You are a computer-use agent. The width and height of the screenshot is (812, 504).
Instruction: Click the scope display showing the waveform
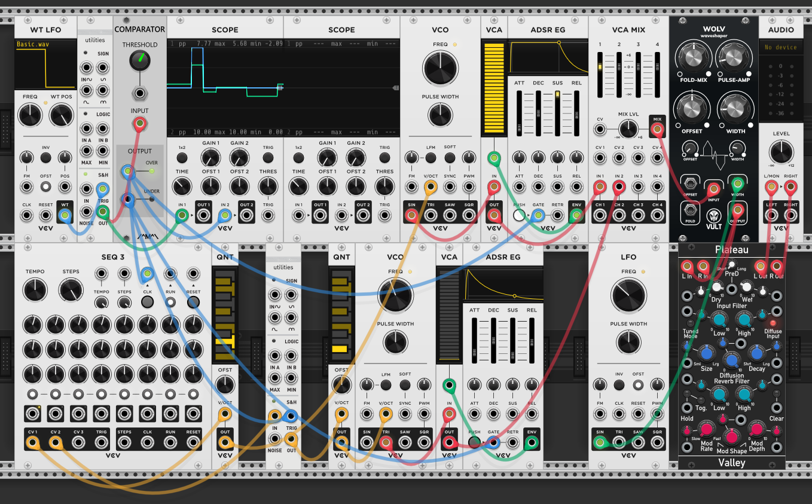(225, 88)
